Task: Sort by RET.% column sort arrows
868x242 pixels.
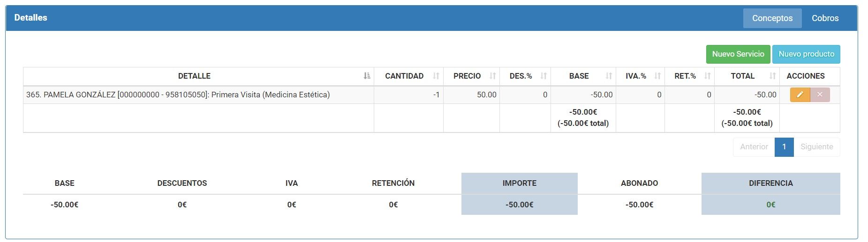Action: 707,76
